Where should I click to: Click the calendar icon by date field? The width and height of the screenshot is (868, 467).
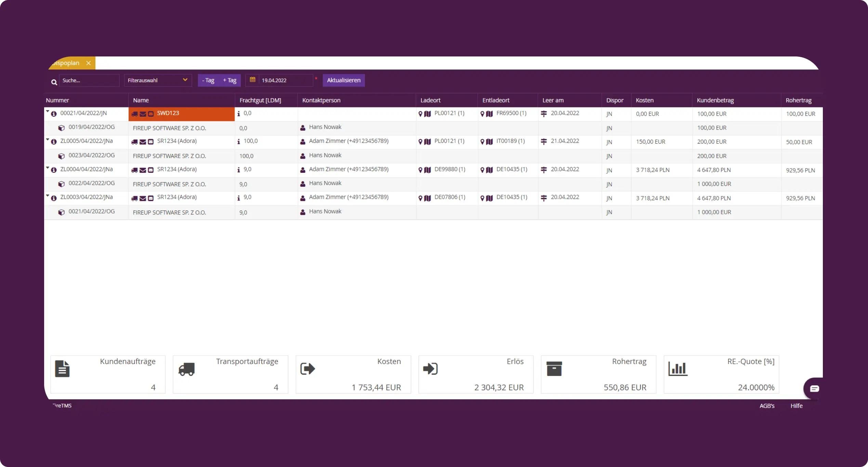252,80
